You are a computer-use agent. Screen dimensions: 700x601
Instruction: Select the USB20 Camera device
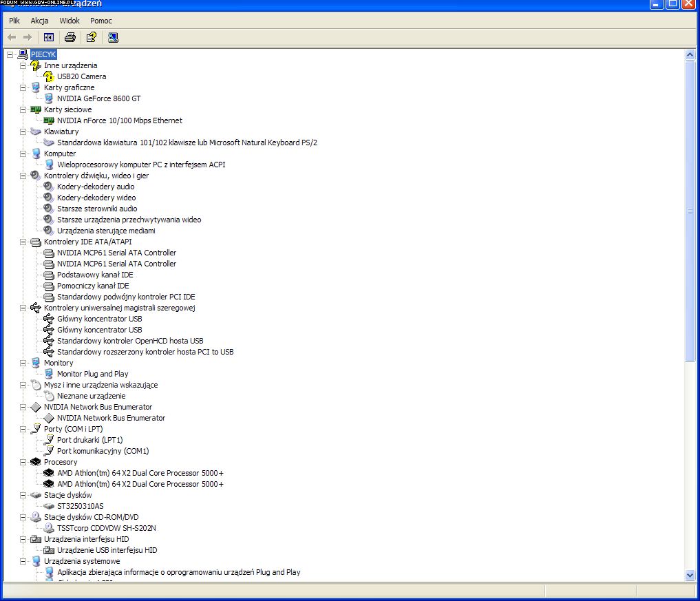(82, 76)
